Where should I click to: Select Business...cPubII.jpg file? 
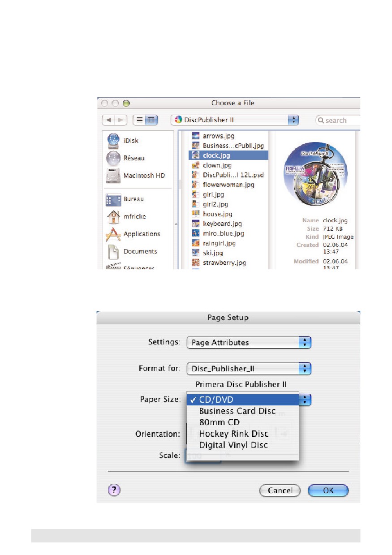228,146
